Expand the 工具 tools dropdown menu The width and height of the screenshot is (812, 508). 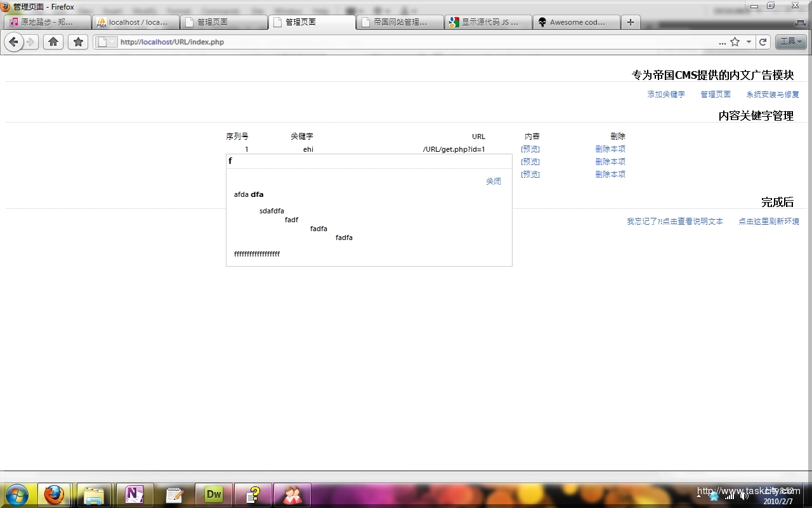pos(790,42)
